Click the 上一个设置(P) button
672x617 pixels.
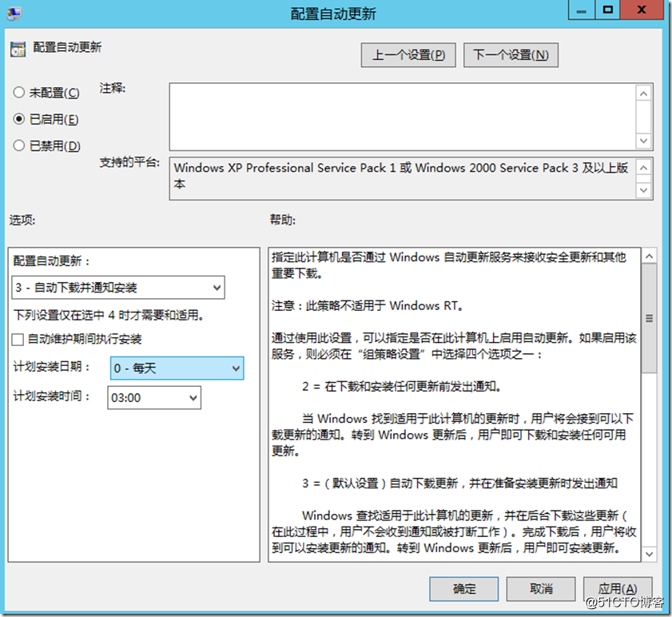pyautogui.click(x=408, y=55)
